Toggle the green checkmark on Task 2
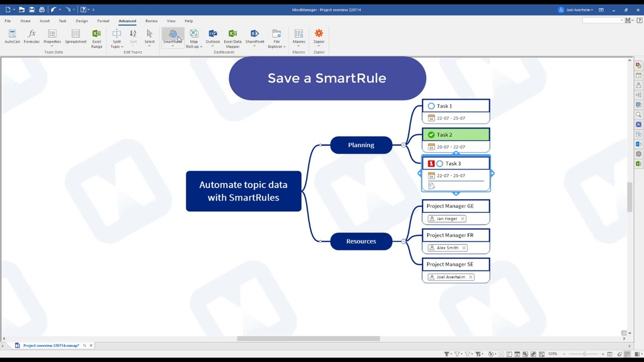The image size is (644, 362). pyautogui.click(x=431, y=135)
